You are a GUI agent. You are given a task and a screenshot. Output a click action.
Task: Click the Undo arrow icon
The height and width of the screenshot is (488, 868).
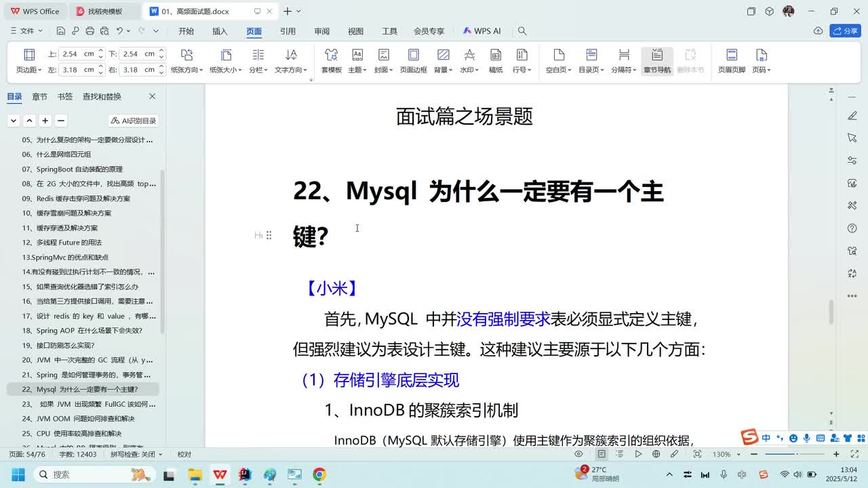coord(119,31)
